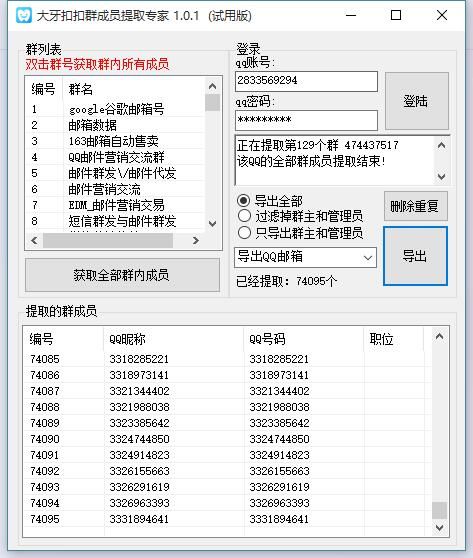Select member row 74090
Screen dimensions: 473x558
[228, 439]
